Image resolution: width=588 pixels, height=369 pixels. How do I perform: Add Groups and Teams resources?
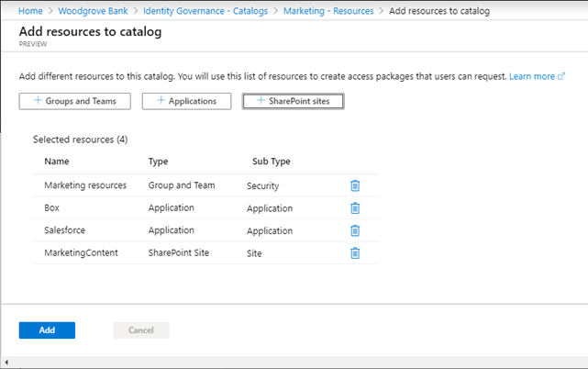click(x=74, y=101)
